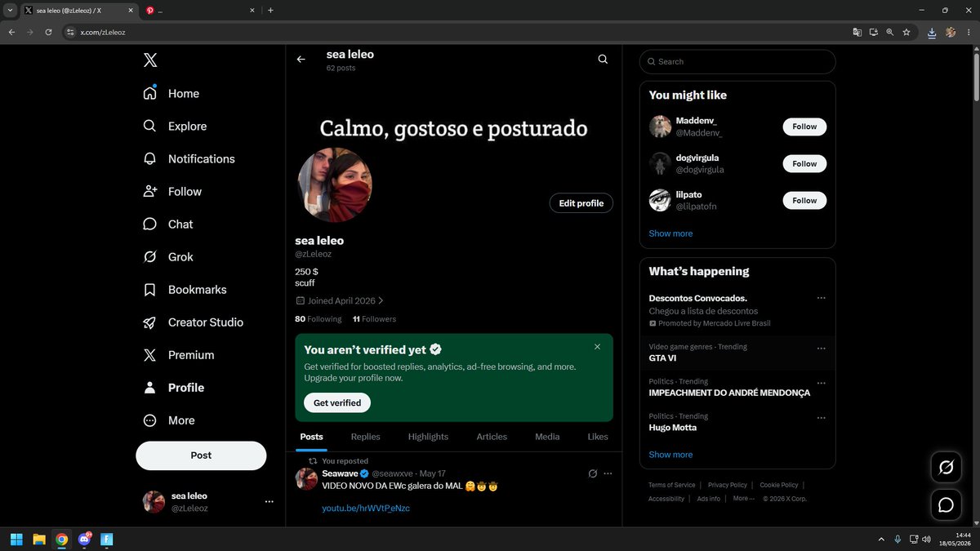The width and height of the screenshot is (980, 551).
Task: Expand the Joined April 2026 chevron
Action: tap(381, 301)
